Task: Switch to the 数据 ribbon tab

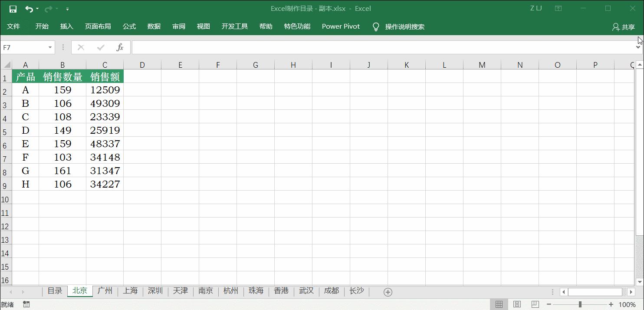Action: point(153,26)
